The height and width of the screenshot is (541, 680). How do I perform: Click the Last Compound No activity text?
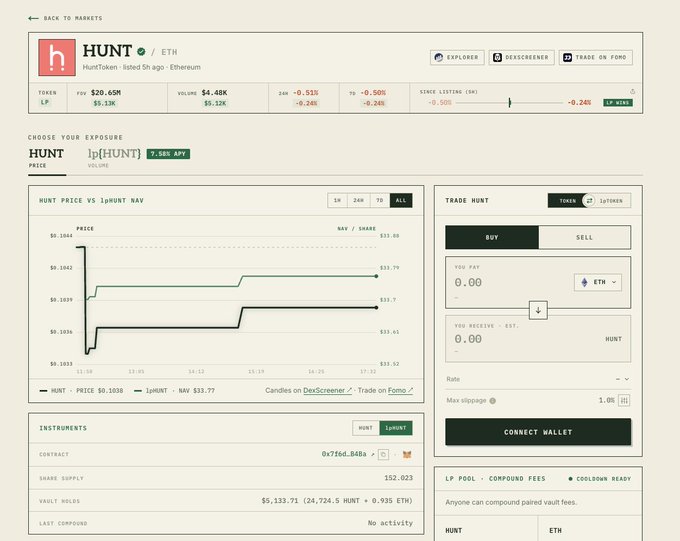point(390,523)
